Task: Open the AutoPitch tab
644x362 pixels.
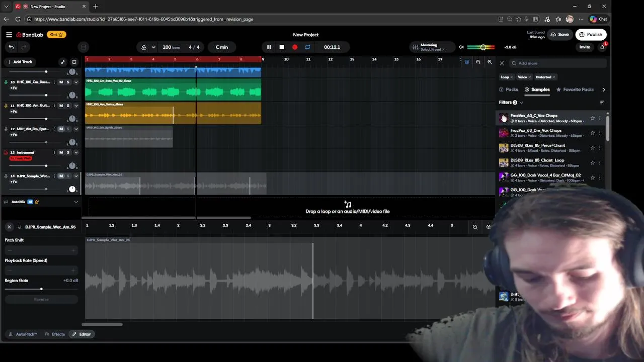Action: [x=23, y=334]
